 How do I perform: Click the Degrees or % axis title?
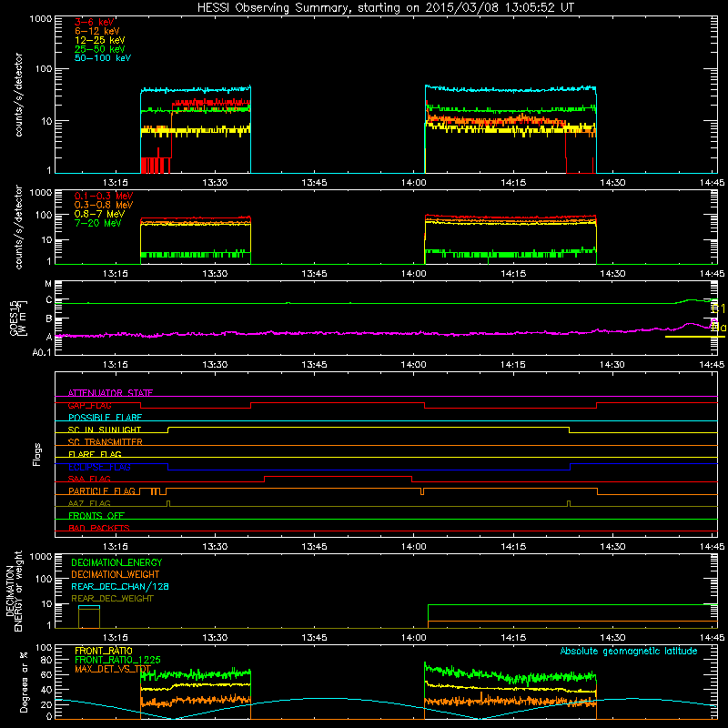[x=24, y=682]
